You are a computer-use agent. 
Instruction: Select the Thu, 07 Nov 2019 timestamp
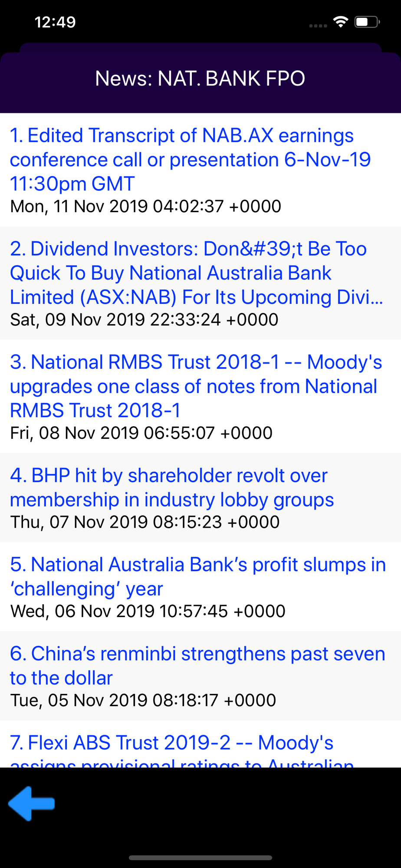[145, 522]
